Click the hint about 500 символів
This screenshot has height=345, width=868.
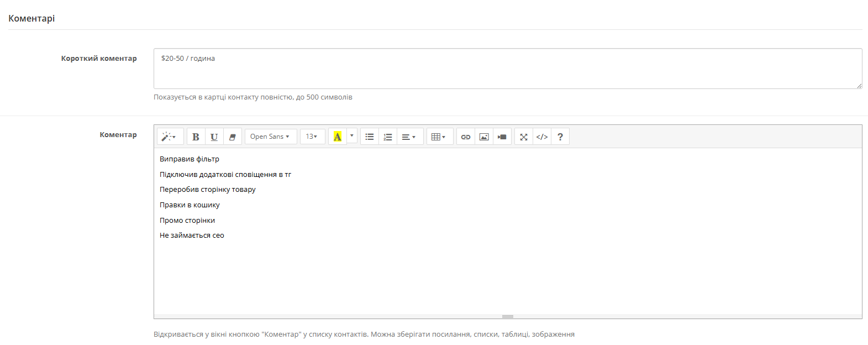pos(253,97)
